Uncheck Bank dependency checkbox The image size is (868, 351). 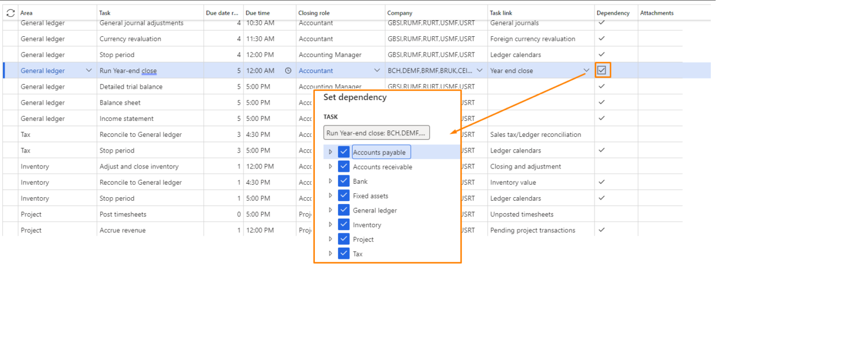pos(344,181)
